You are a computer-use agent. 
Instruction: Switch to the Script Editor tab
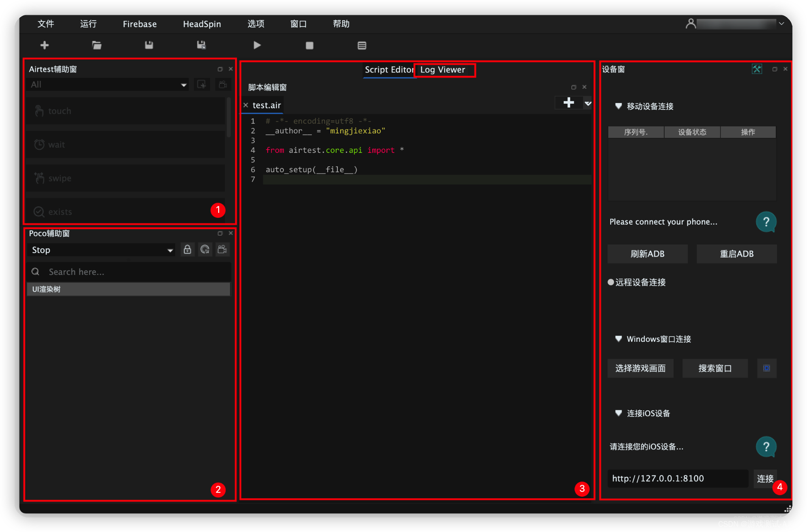388,70
